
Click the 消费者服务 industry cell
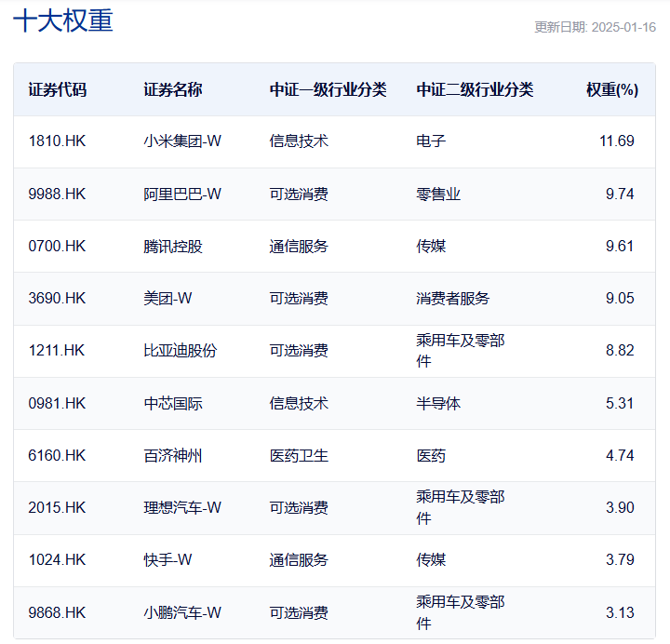coord(453,299)
